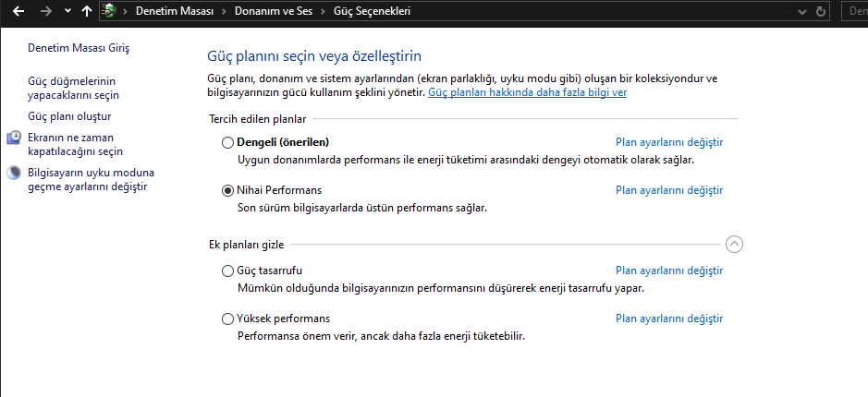The image size is (868, 397).
Task: Open the recent locations dropdown arrow
Action: [67, 12]
